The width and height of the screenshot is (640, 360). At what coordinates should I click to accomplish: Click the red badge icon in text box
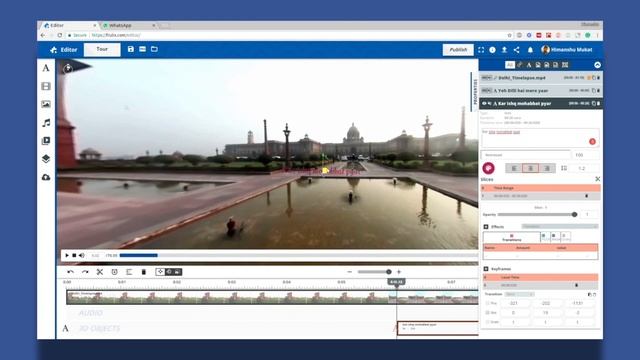[592, 142]
